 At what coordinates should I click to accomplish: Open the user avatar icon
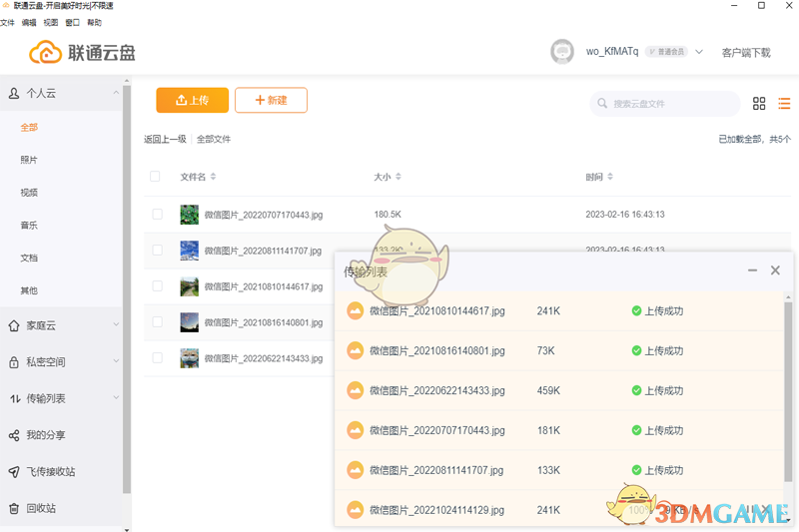click(x=562, y=52)
